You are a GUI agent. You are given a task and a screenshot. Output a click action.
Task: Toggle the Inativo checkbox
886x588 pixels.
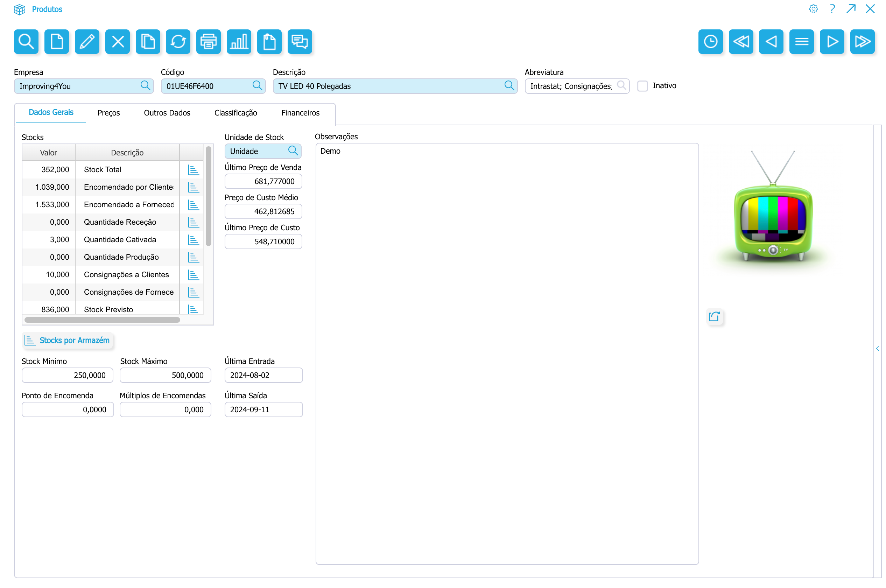(x=642, y=86)
